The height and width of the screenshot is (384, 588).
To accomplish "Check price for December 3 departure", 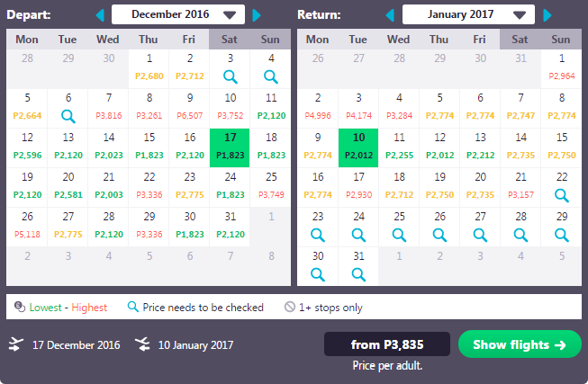I will pos(231,76).
